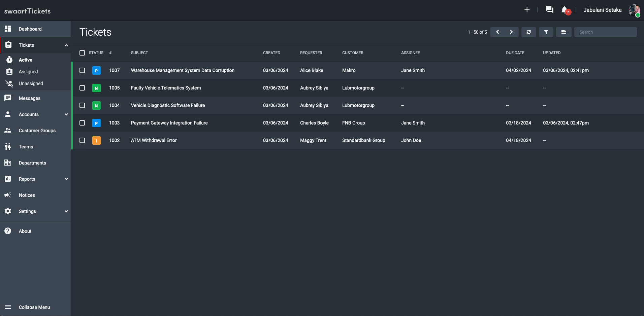Image resolution: width=644 pixels, height=316 pixels.
Task: Collapse the Tickets sidebar section
Action: point(66,45)
